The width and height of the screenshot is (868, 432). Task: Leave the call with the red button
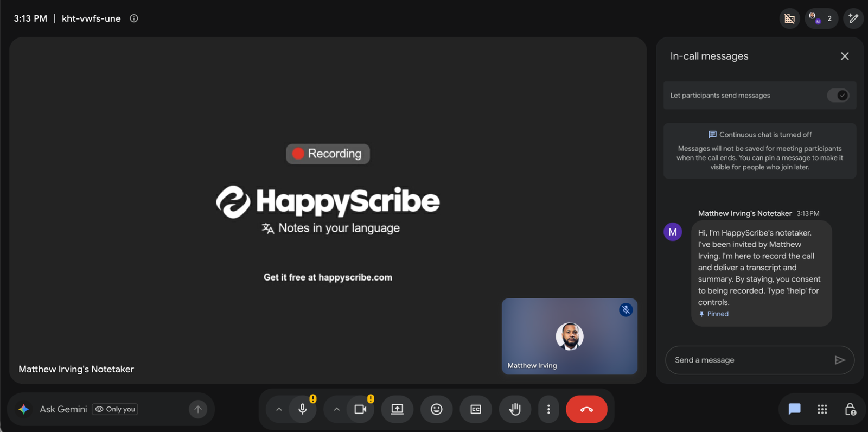[x=586, y=409]
